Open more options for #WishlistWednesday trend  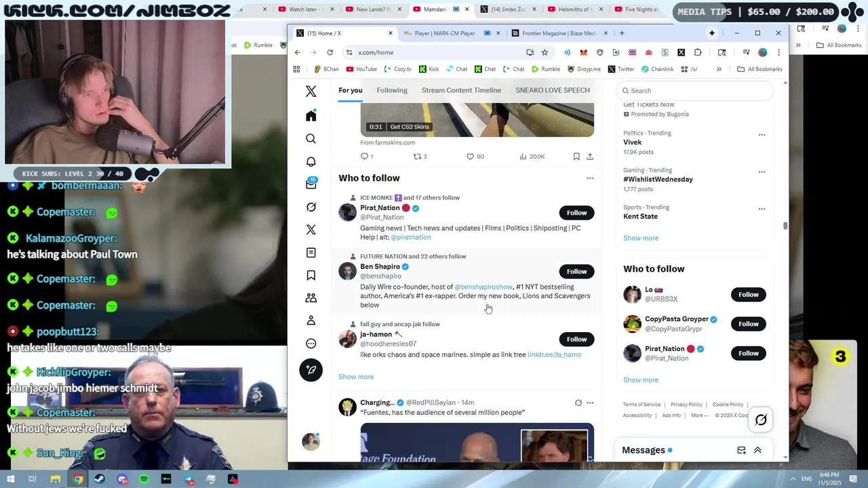tap(762, 172)
